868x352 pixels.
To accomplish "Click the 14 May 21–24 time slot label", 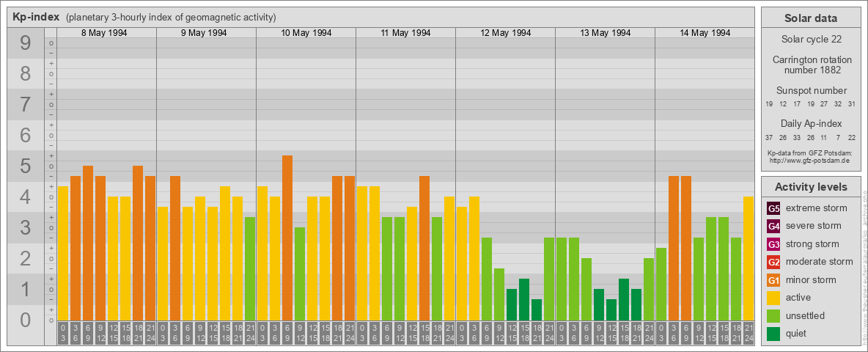I will (x=748, y=333).
